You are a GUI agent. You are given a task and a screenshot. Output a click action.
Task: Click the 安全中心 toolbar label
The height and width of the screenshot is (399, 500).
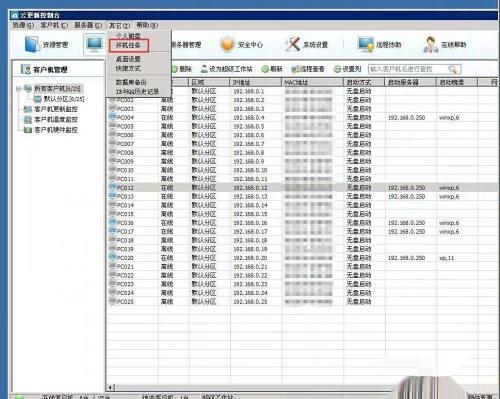tap(250, 45)
